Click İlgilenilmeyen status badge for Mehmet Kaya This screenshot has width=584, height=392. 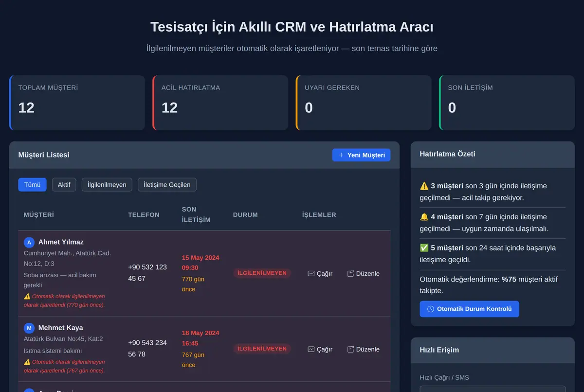tap(262, 349)
